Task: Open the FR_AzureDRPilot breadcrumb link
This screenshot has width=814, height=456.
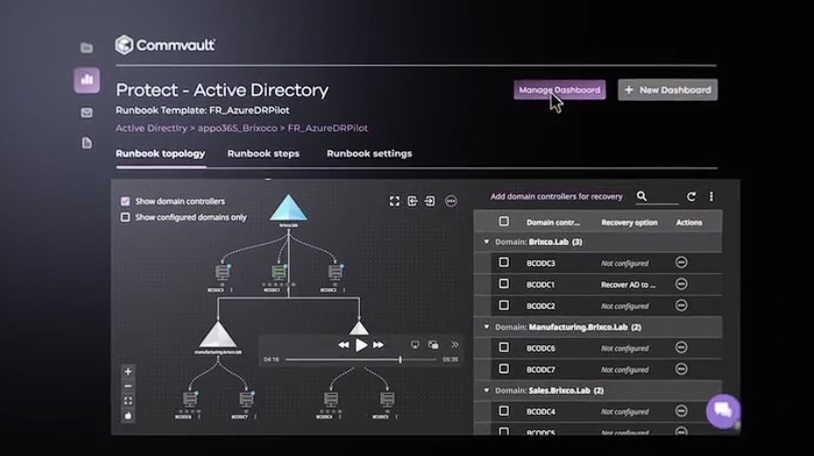Action: (328, 128)
